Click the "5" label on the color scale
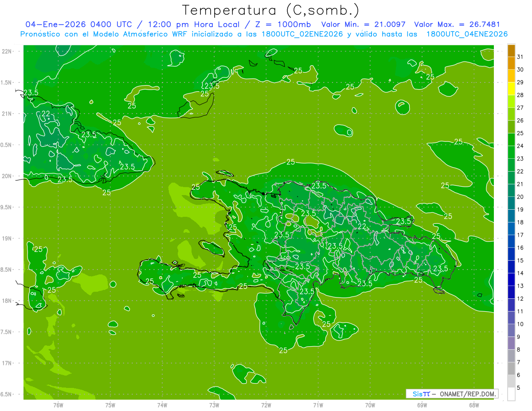532x411 pixels. click(519, 388)
